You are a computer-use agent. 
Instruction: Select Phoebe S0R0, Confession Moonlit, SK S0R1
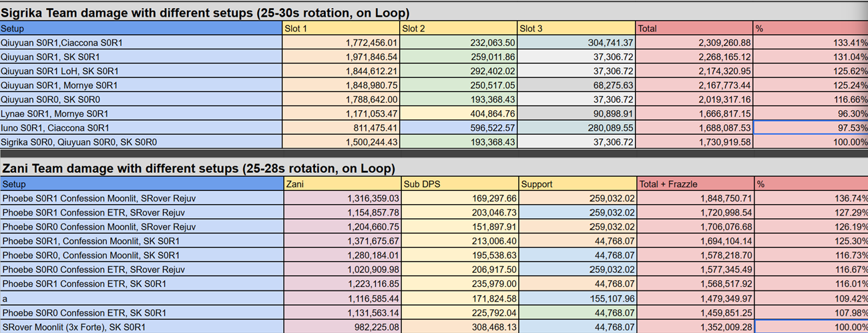click(141, 256)
